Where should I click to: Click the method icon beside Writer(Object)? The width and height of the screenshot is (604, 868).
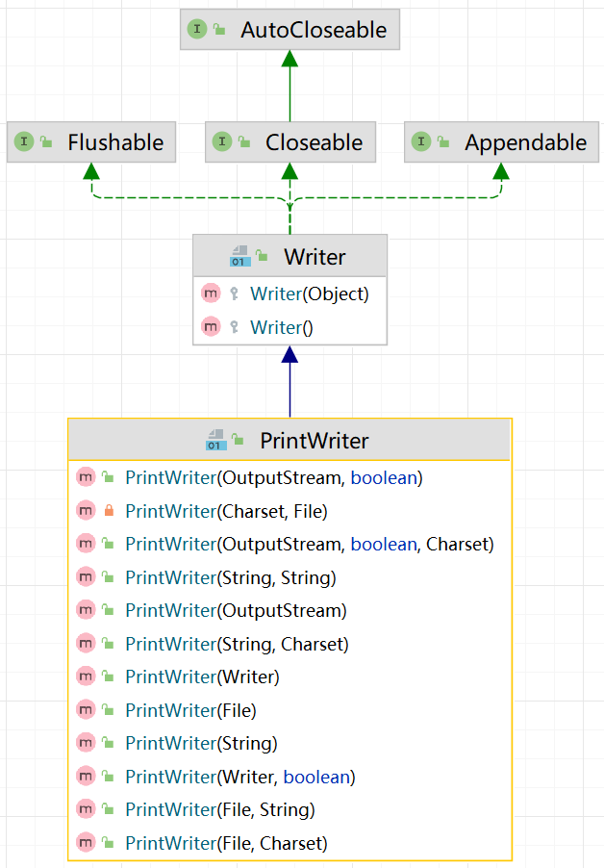(211, 294)
